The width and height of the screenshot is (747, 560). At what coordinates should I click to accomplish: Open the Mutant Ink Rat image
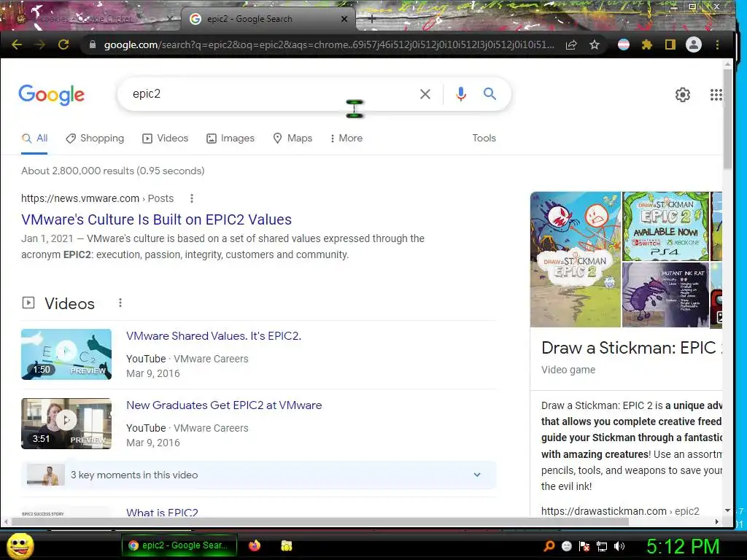(665, 295)
